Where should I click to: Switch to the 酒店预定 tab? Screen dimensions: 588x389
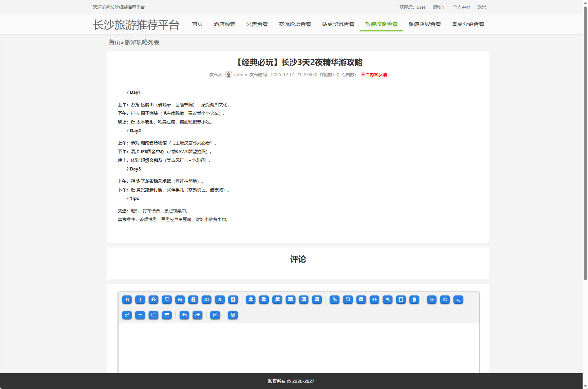pos(224,24)
